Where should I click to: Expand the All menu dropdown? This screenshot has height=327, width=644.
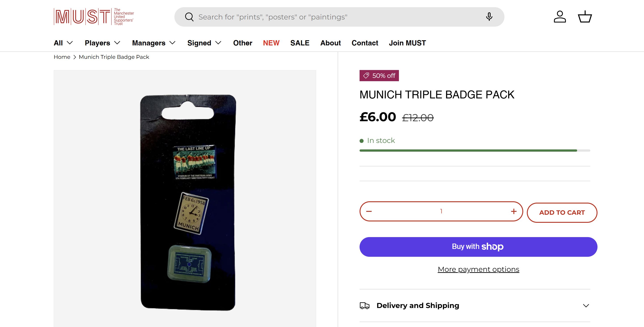(x=63, y=43)
